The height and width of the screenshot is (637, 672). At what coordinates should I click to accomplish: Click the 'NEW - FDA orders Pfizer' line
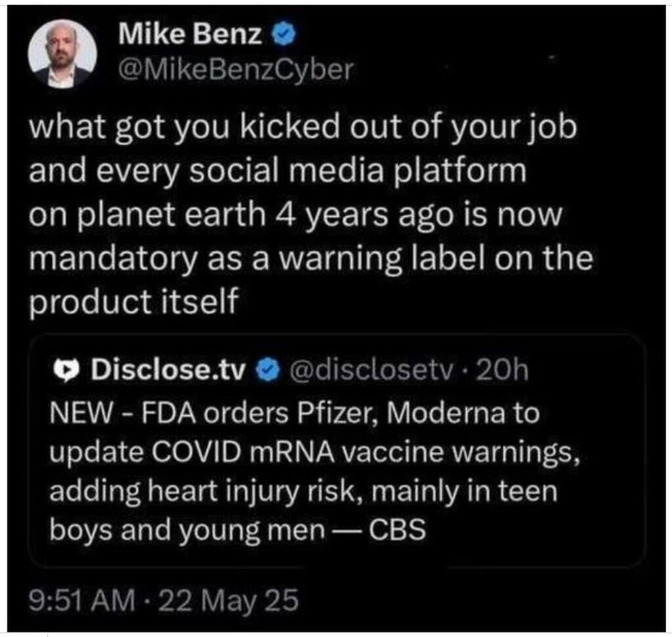point(294,414)
